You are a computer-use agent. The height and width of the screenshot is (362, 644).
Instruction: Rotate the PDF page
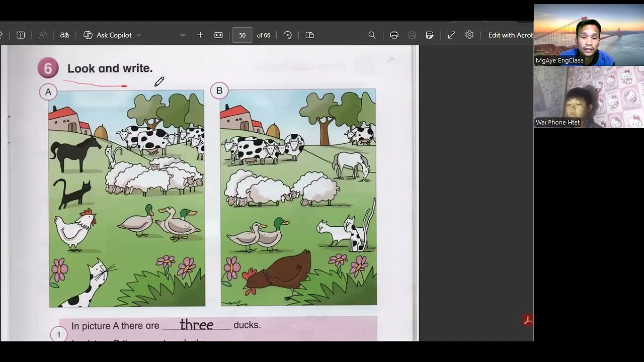288,35
